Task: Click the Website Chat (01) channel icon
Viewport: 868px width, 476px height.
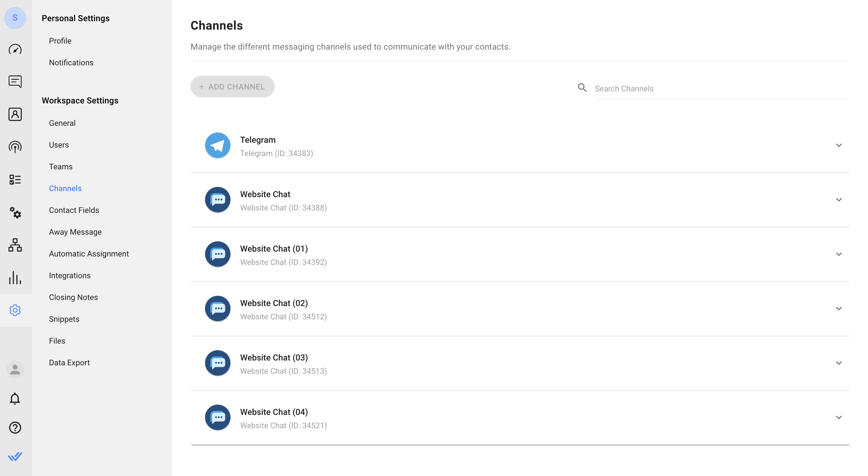Action: point(218,254)
